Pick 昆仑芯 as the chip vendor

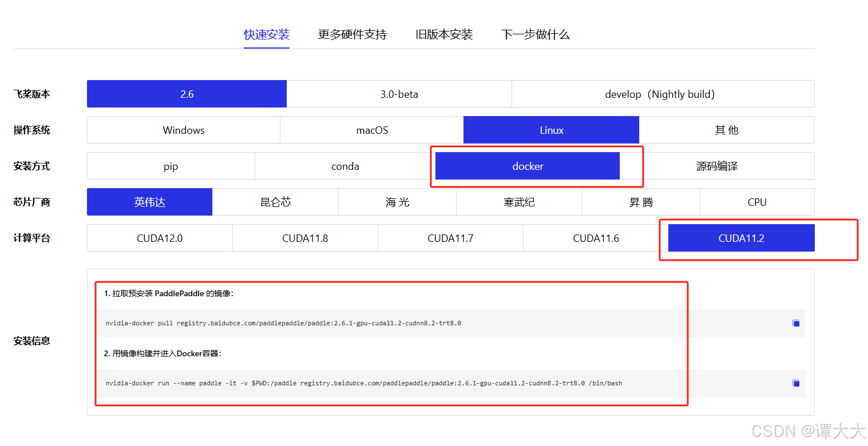point(275,202)
